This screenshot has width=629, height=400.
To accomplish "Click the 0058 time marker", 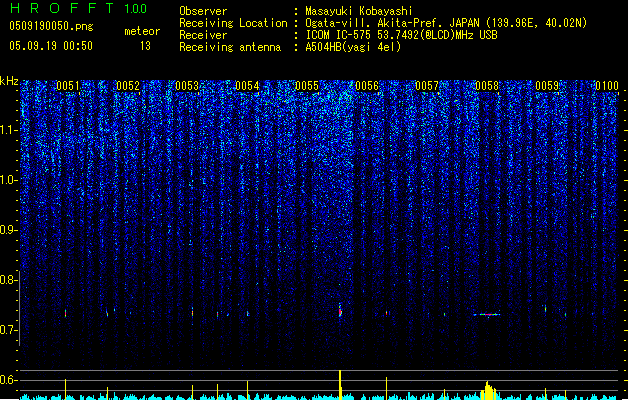I will (487, 86).
